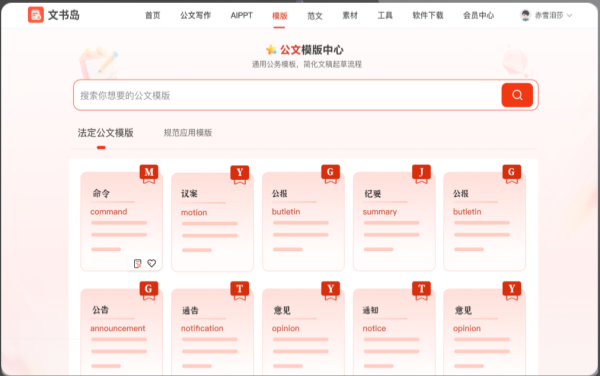Screen dimensions: 600x376
Task: Open the 素材 navigation item
Action: click(x=350, y=15)
